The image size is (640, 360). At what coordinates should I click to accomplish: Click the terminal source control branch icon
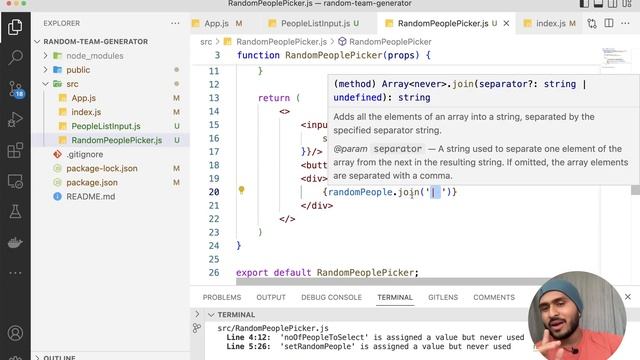[x=197, y=328]
